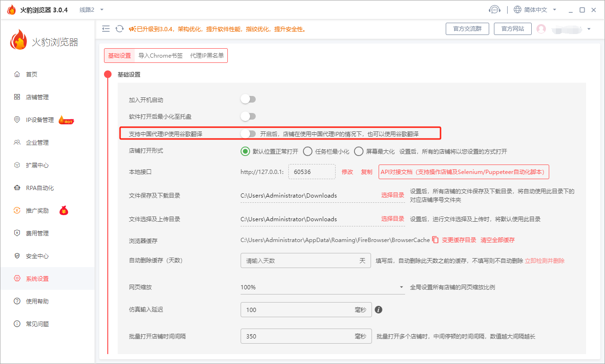Enable 加入开机启动 toggle
This screenshot has height=364, width=605.
[x=248, y=99]
